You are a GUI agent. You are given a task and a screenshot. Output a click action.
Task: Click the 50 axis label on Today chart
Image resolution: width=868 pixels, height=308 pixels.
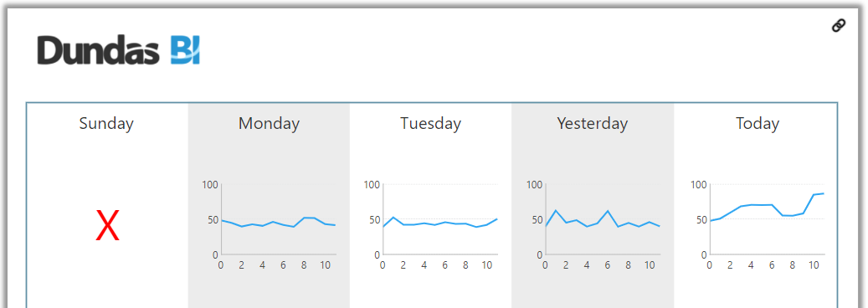pyautogui.click(x=701, y=220)
